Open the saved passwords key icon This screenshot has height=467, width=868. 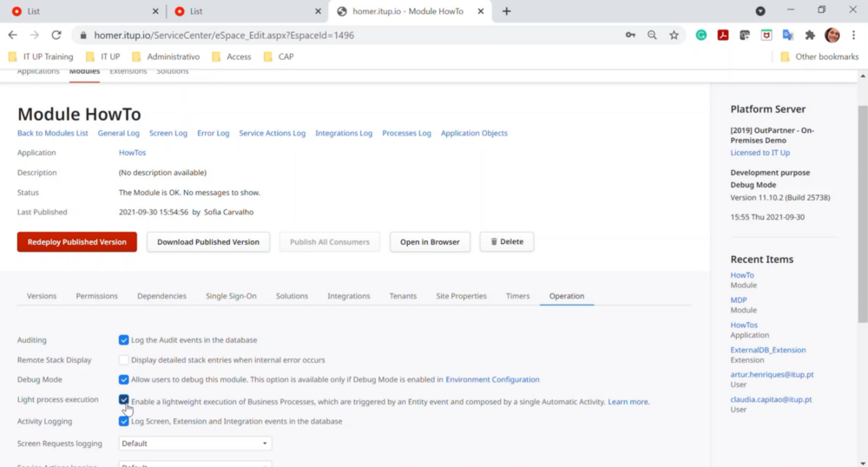(630, 35)
